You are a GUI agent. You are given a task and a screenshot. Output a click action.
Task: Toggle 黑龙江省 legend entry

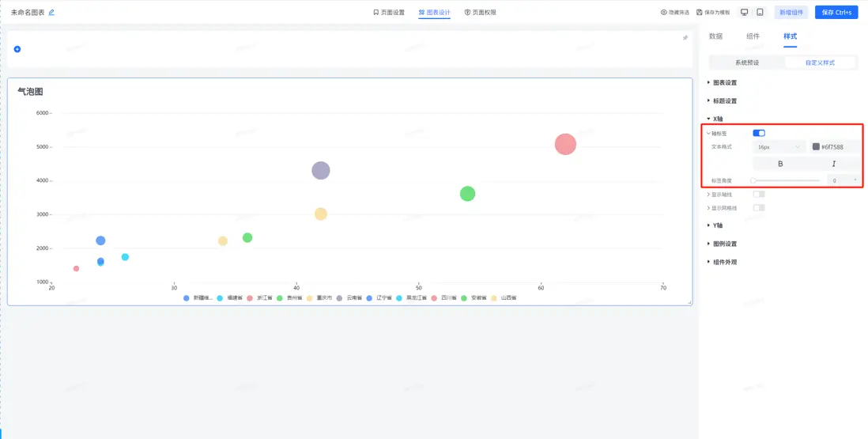411,298
